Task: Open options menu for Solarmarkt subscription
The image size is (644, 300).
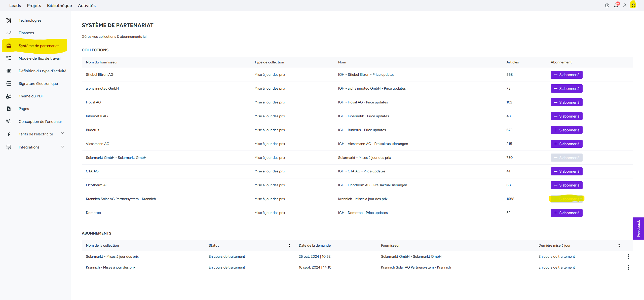Action: (628, 256)
